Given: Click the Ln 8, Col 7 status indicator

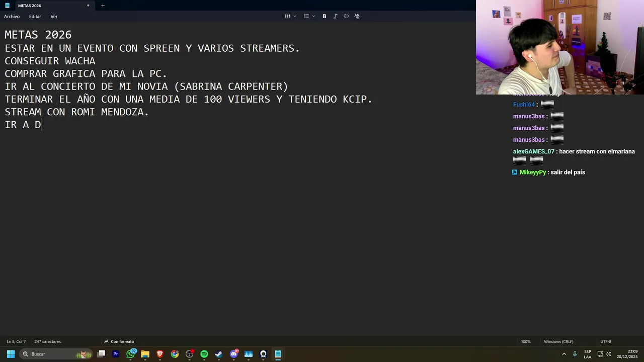Looking at the screenshot, I should coord(16,341).
